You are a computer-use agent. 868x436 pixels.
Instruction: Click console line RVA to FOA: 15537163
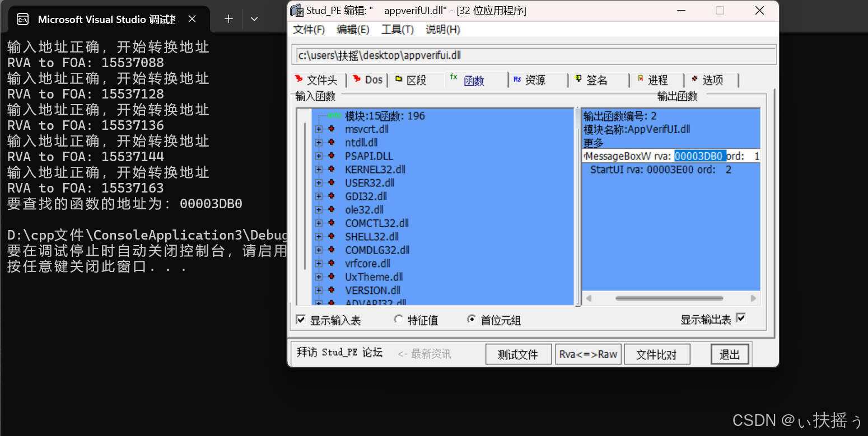click(x=86, y=188)
